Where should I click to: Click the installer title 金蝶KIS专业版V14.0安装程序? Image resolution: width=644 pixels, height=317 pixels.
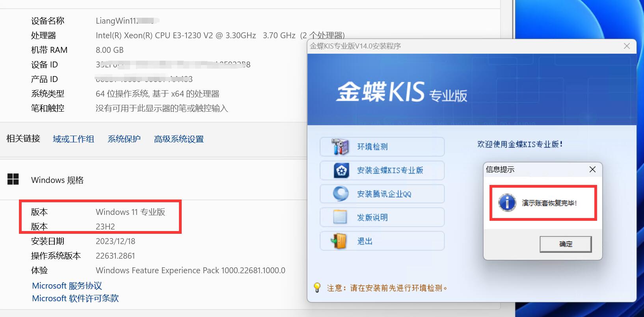click(x=355, y=46)
